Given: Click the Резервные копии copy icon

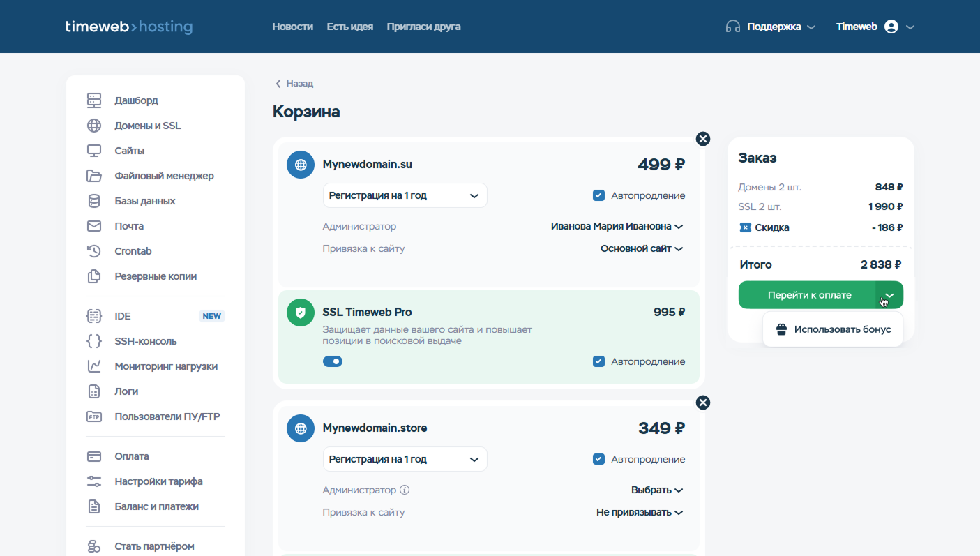Looking at the screenshot, I should pos(94,276).
